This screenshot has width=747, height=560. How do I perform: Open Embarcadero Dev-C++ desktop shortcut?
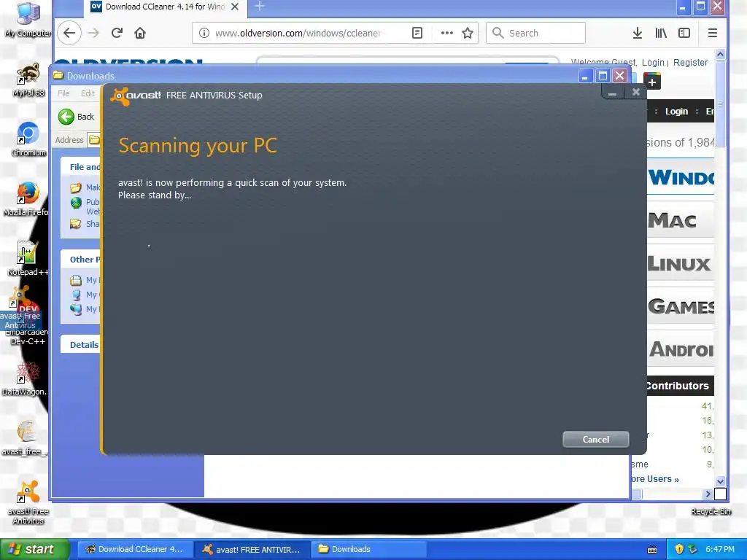pos(27,336)
